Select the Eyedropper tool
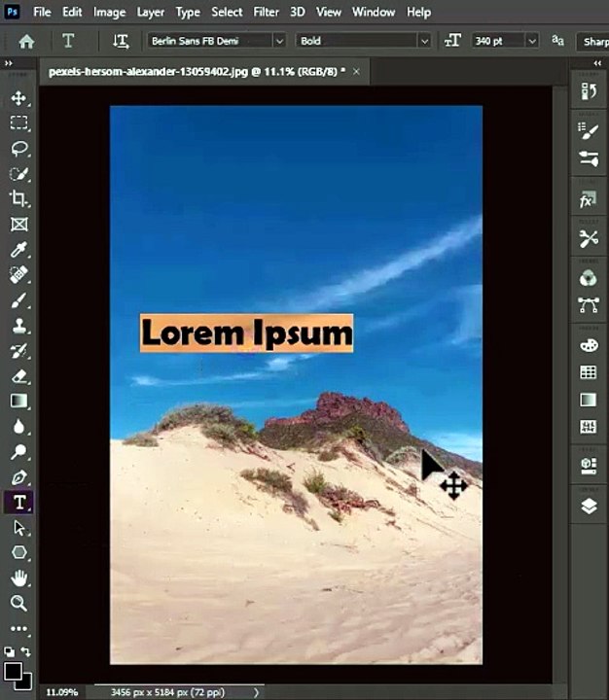609x700 pixels. [18, 250]
